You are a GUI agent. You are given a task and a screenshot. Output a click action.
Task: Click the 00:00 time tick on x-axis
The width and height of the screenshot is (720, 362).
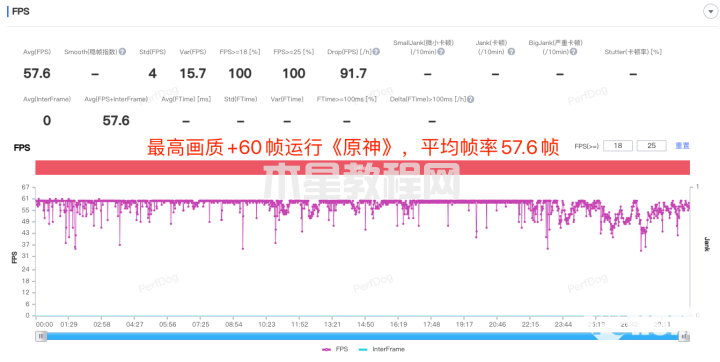click(x=45, y=324)
